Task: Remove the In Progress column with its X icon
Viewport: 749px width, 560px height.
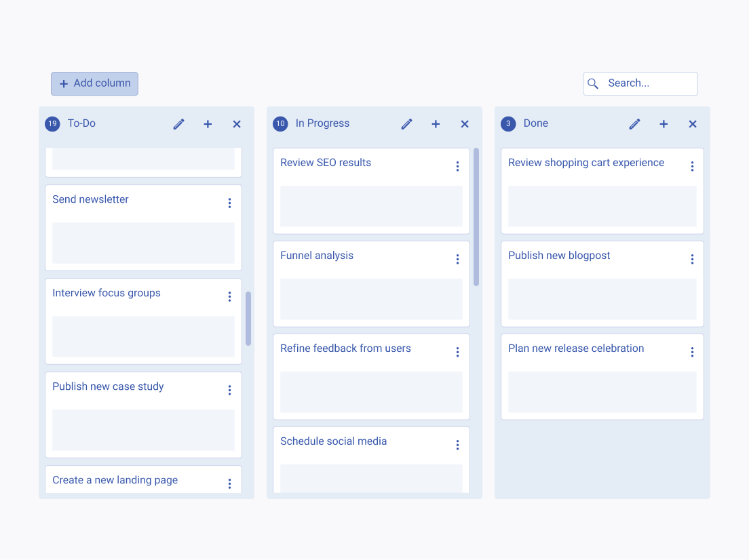Action: click(465, 124)
